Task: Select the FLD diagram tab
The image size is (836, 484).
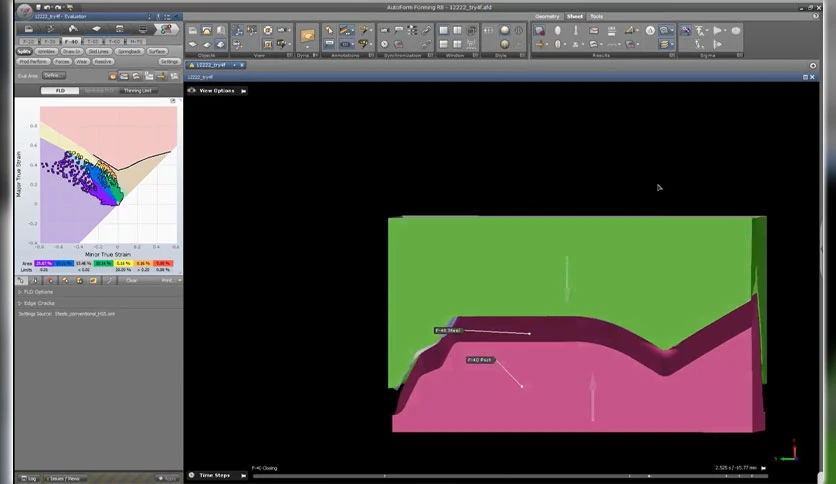Action: (60, 91)
